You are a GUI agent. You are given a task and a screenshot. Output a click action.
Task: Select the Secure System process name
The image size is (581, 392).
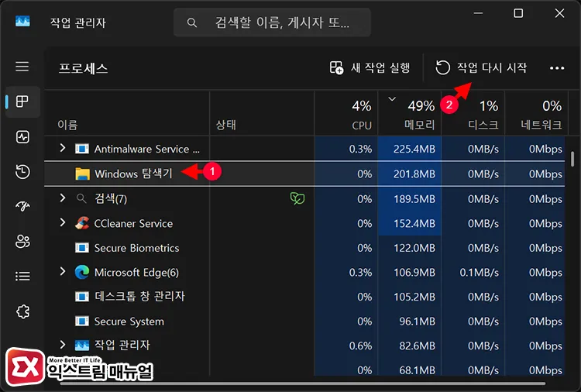[x=129, y=322]
